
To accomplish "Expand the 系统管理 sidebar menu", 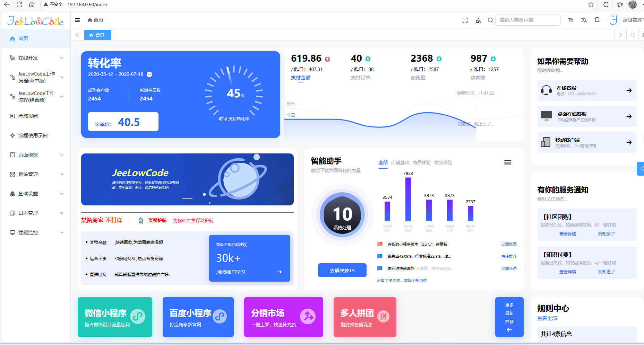I will point(36,174).
